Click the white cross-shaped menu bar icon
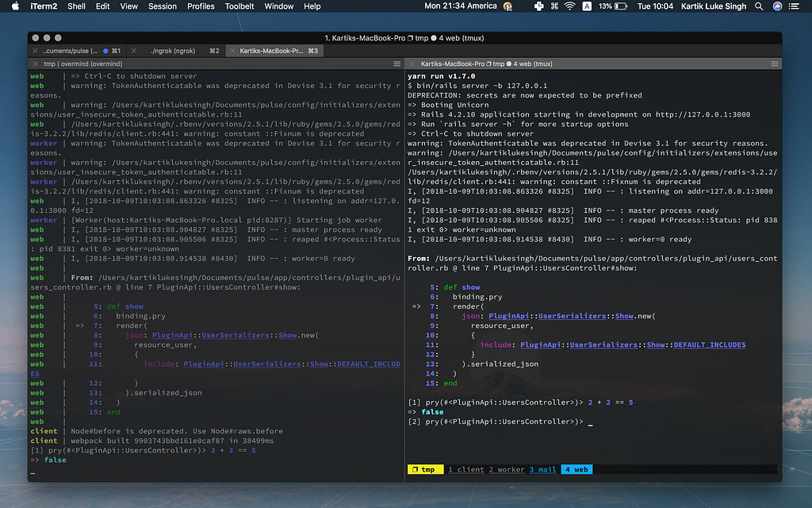 [x=538, y=6]
